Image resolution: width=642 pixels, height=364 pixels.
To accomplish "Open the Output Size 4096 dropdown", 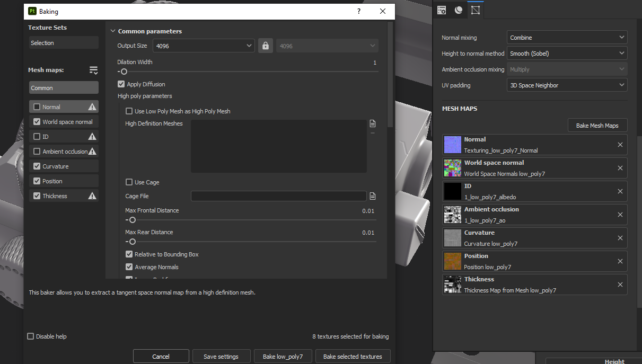I will point(204,46).
